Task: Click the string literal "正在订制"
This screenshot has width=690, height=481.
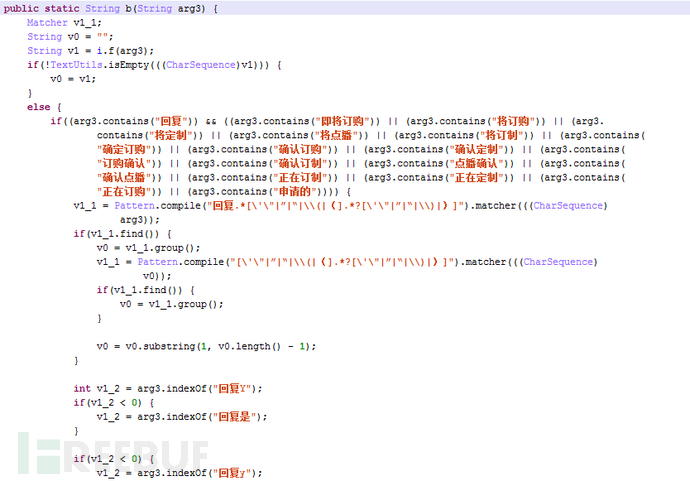Action: [300, 177]
